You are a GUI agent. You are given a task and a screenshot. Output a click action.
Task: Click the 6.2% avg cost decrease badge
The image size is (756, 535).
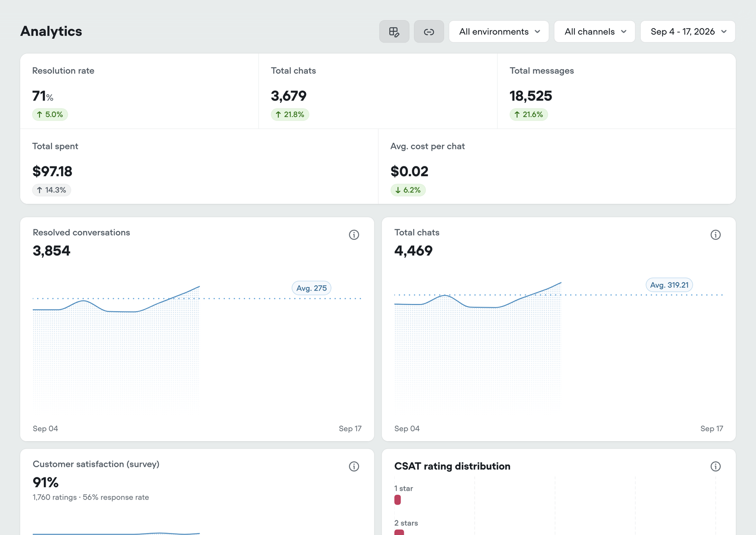click(x=408, y=190)
